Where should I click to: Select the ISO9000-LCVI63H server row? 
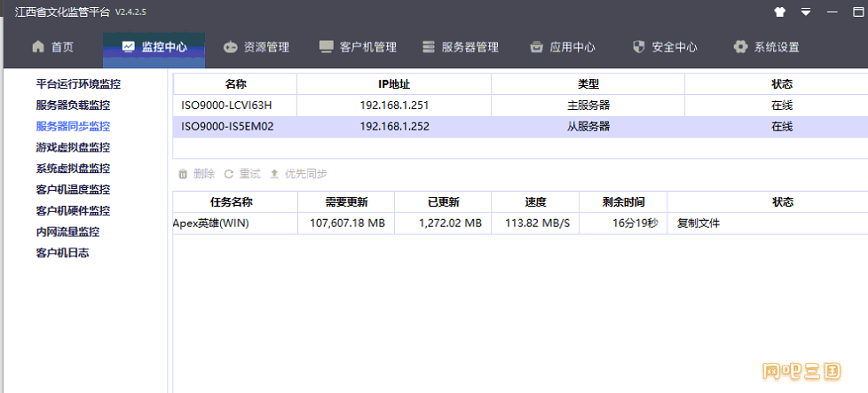pos(519,106)
